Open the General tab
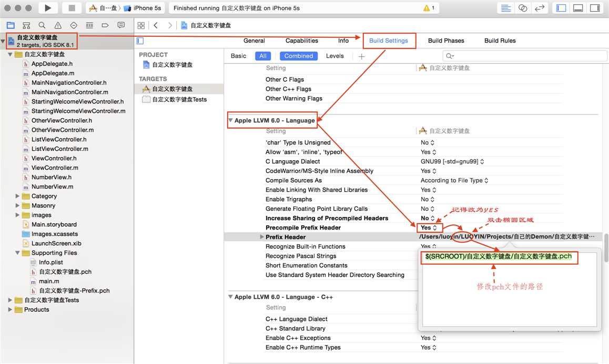The height and width of the screenshot is (364, 609). pyautogui.click(x=254, y=40)
